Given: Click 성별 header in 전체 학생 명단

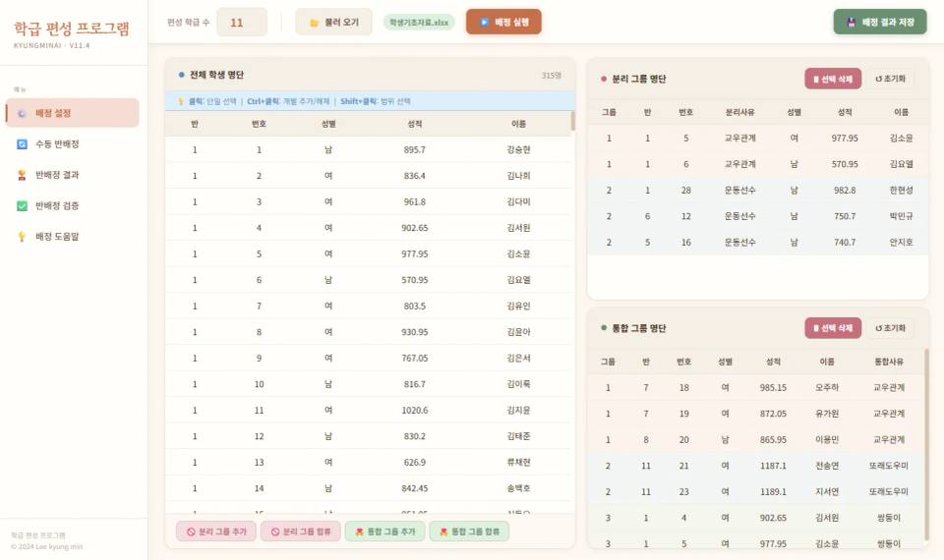Looking at the screenshot, I should pyautogui.click(x=328, y=124).
